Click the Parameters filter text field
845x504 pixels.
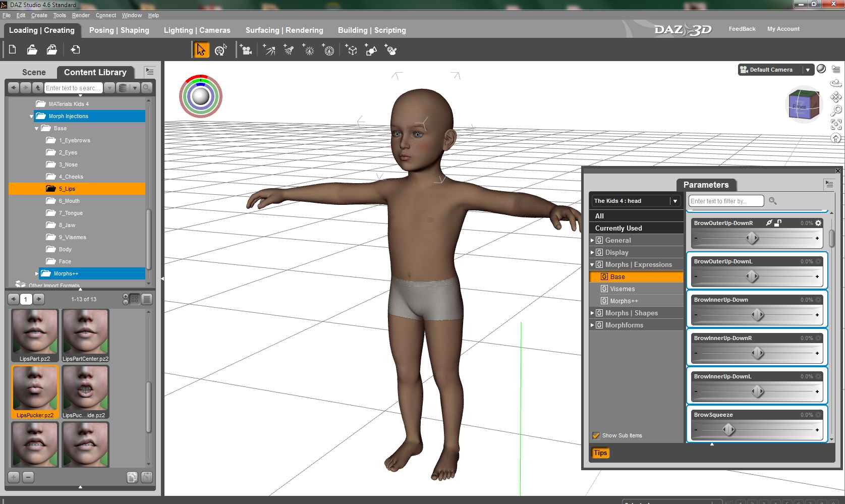point(726,201)
